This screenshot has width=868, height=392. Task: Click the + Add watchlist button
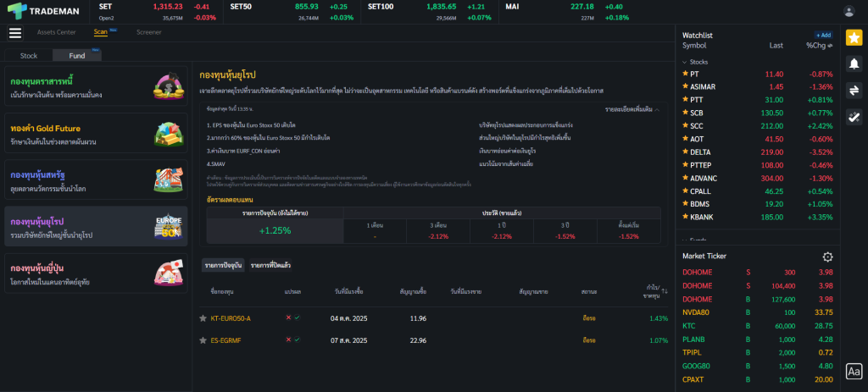pyautogui.click(x=822, y=35)
